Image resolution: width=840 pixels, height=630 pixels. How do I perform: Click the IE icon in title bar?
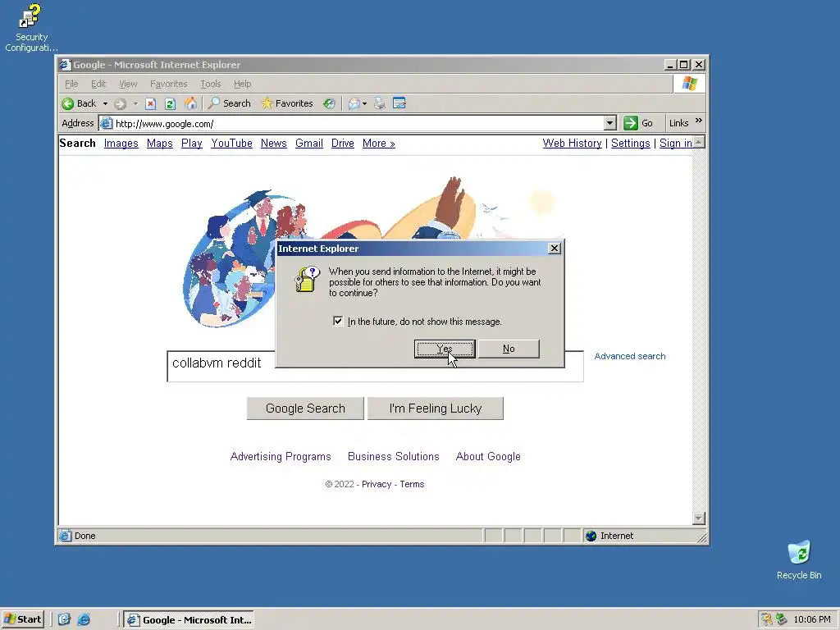(x=66, y=65)
